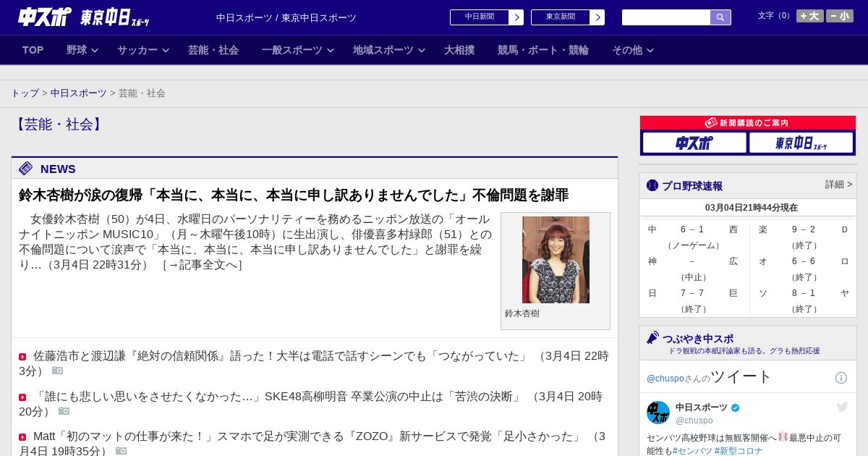The image size is (868, 456).
Task: Click the 東京中日スポーツ subscription button
Action: (801, 143)
